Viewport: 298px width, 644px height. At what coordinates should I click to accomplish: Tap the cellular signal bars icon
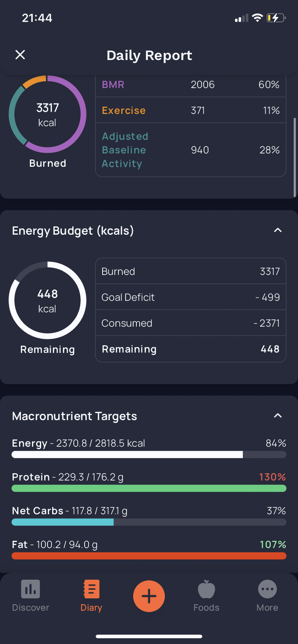pos(241,18)
